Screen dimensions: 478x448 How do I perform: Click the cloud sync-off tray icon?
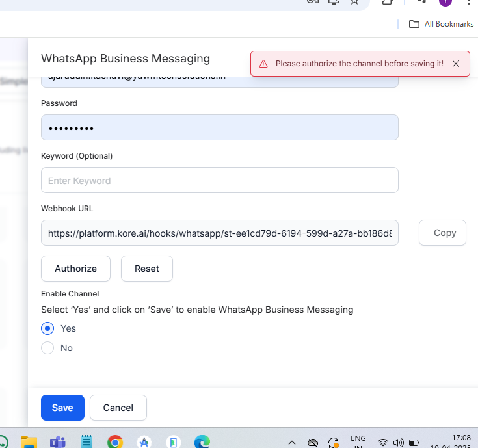coord(313,443)
